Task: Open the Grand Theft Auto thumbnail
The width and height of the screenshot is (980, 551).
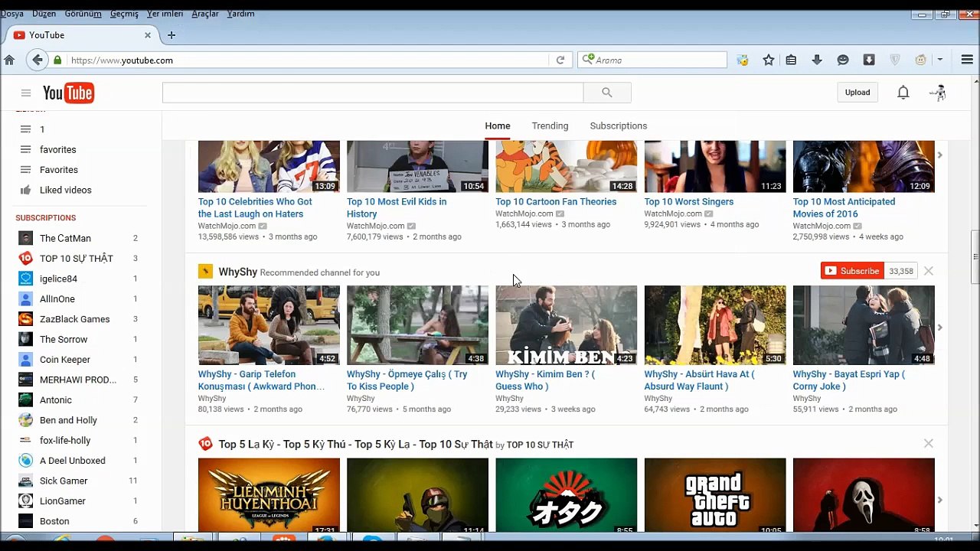Action: [x=715, y=495]
